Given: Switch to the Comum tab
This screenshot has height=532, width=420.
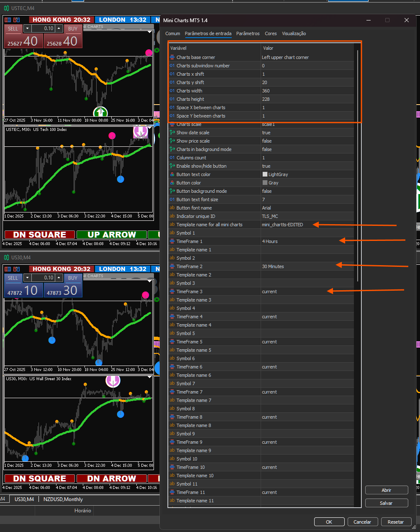Looking at the screenshot, I should [173, 33].
